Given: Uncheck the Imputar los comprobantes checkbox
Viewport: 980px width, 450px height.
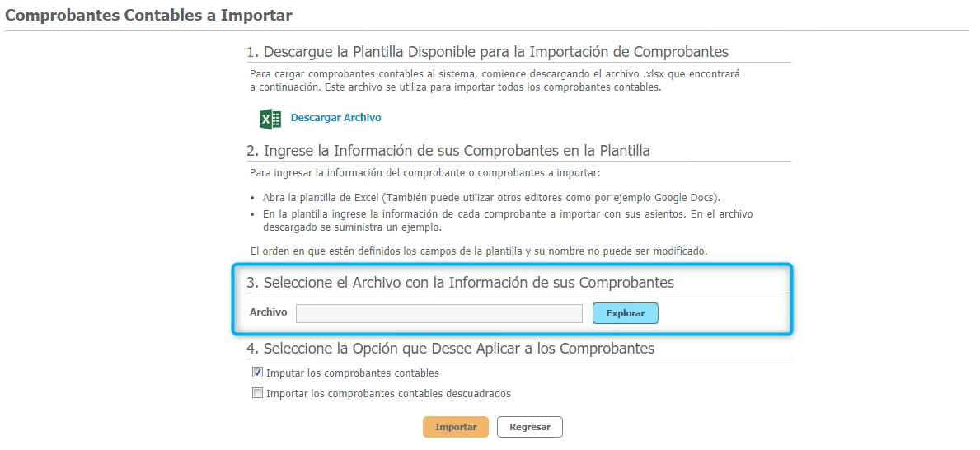Looking at the screenshot, I should (x=257, y=373).
